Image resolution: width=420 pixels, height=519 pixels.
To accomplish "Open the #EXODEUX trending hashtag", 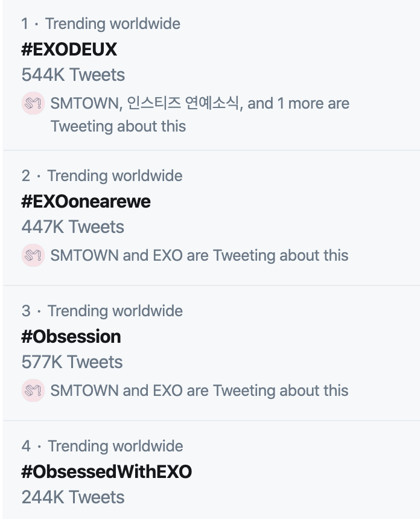I will coord(69,49).
